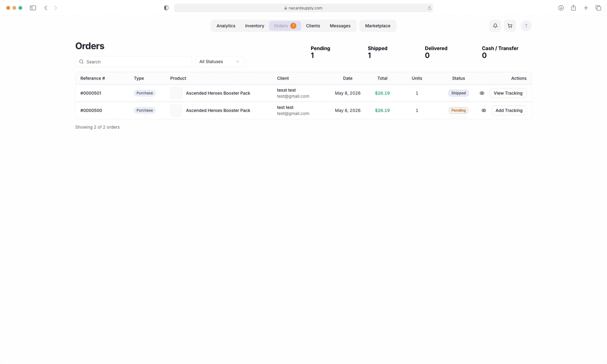Click the Status column header
Screen dimensions: 607x364
(x=458, y=78)
